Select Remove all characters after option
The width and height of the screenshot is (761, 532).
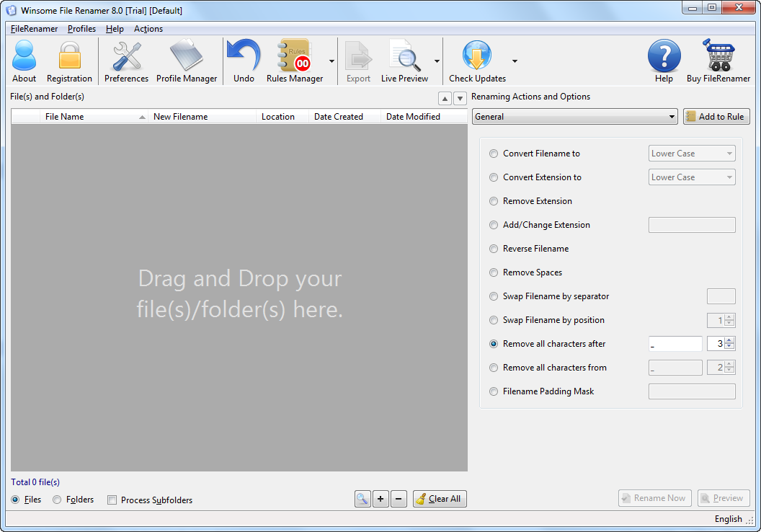click(494, 344)
